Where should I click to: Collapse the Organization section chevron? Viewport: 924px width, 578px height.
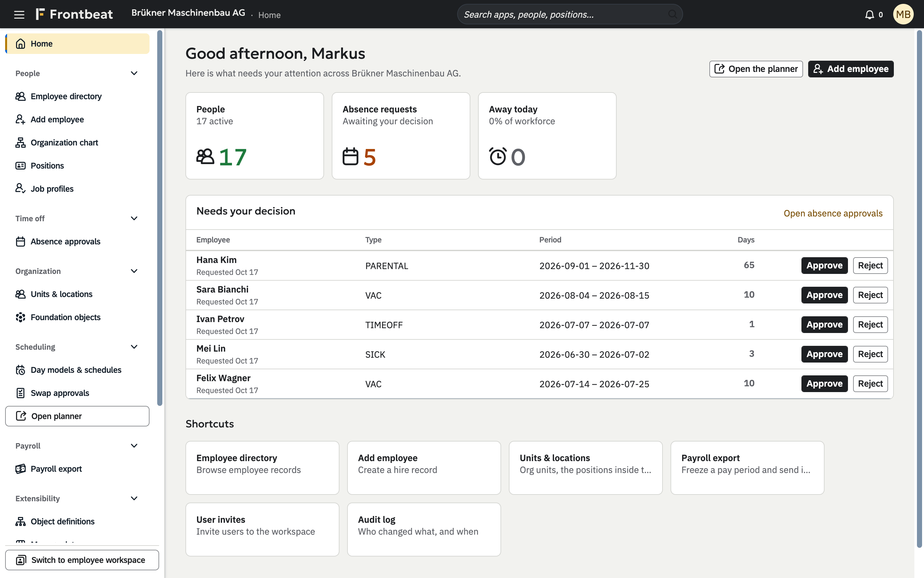[134, 271]
